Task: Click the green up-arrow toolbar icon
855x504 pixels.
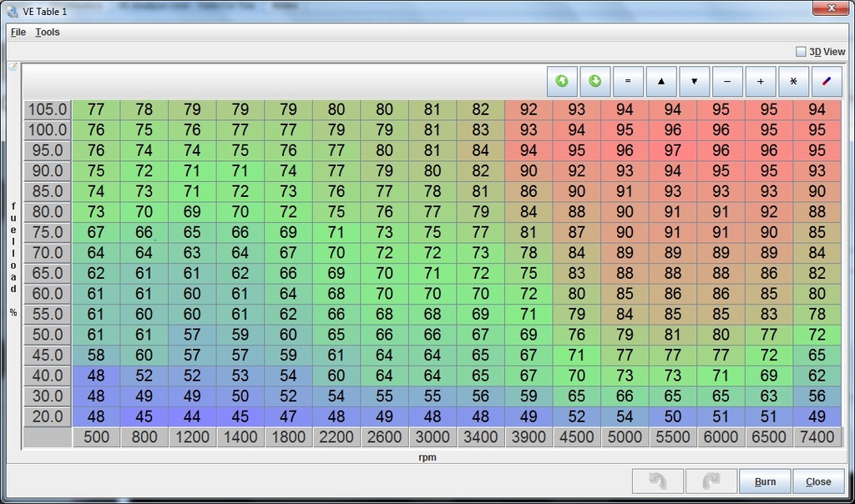Action: 562,82
